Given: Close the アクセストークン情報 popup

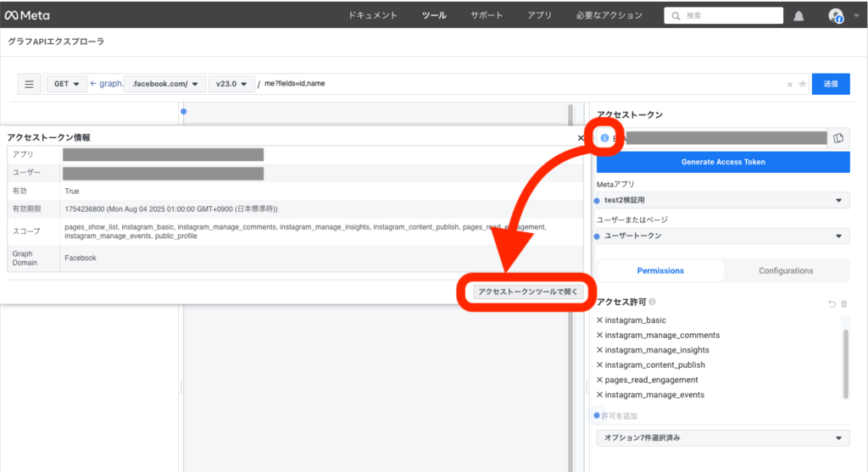Looking at the screenshot, I should click(580, 138).
